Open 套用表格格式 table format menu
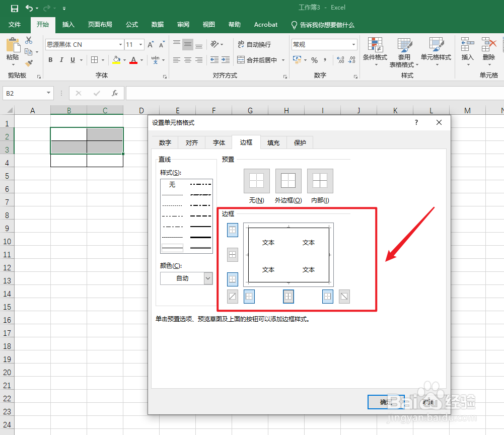The width and height of the screenshot is (504, 435). [x=404, y=53]
